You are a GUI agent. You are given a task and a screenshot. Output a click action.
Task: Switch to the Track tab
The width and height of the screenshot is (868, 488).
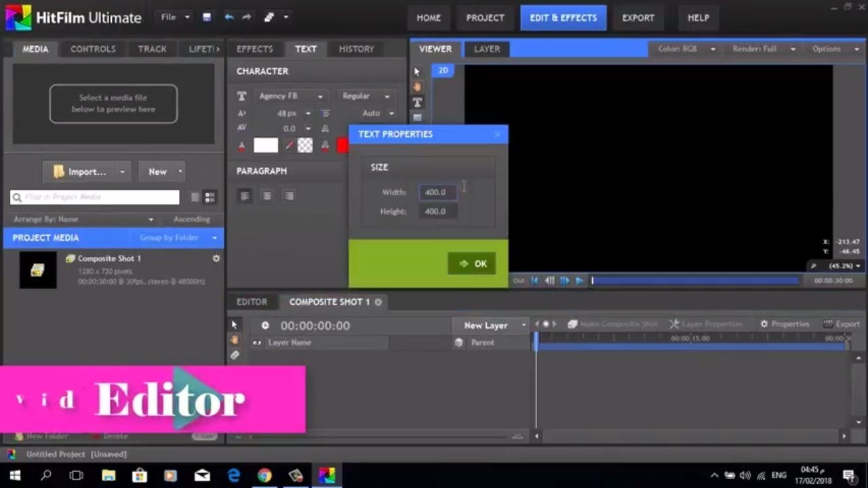(152, 49)
